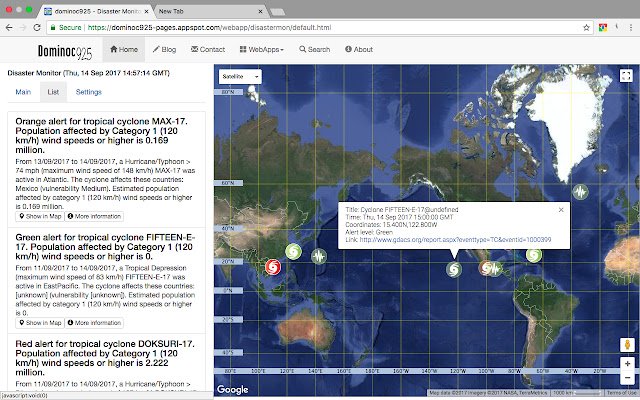Viewport: 640px width, 400px height.
Task: Click the orange cyclone marker near Mexico
Action: tap(484, 268)
